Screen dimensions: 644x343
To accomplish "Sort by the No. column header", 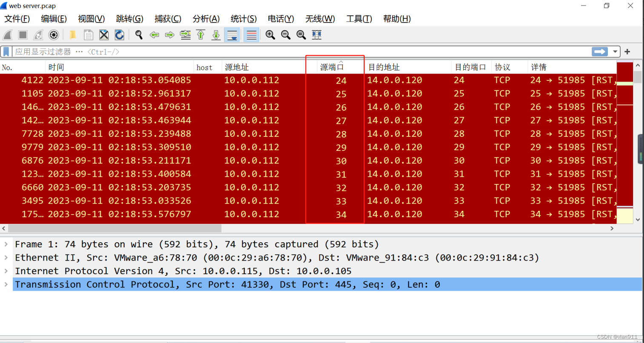I will pos(23,67).
